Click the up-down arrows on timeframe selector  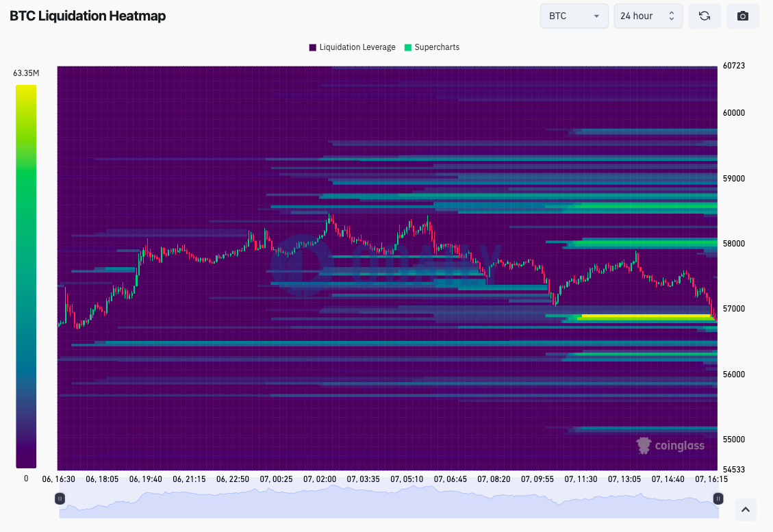(672, 16)
